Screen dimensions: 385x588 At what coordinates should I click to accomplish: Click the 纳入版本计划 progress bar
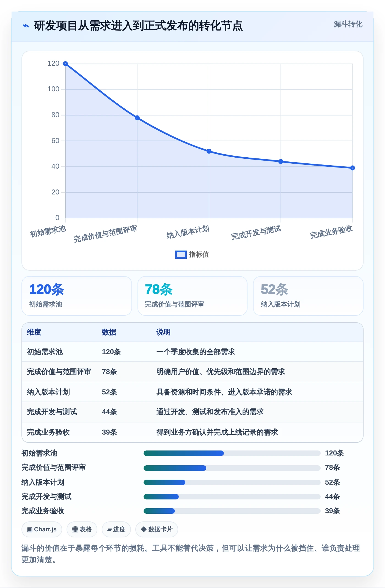click(x=232, y=482)
